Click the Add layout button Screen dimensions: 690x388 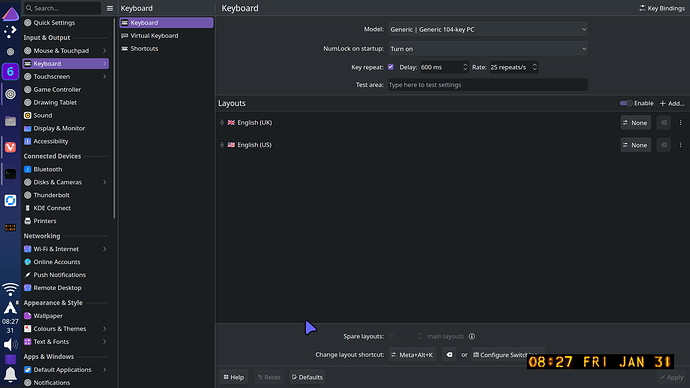(x=672, y=103)
